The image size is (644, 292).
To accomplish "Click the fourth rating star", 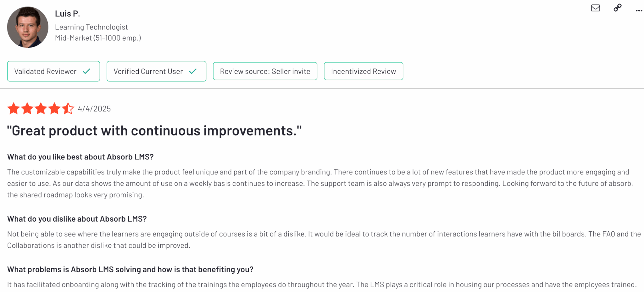I will coord(54,109).
